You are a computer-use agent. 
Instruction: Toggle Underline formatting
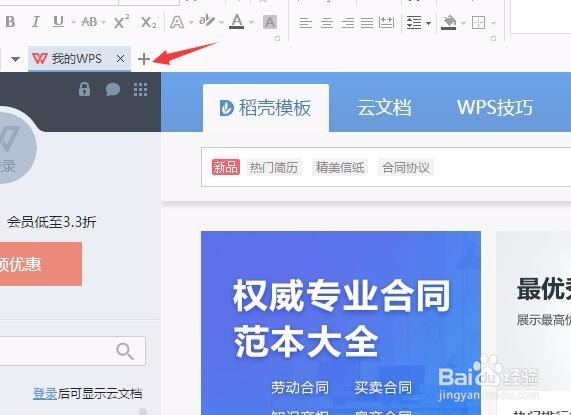tap(58, 22)
